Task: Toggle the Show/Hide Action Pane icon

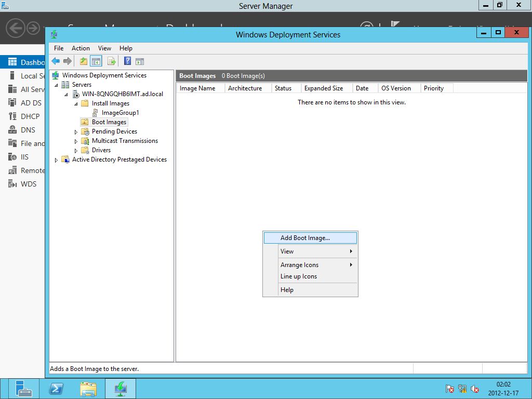Action: coord(140,61)
